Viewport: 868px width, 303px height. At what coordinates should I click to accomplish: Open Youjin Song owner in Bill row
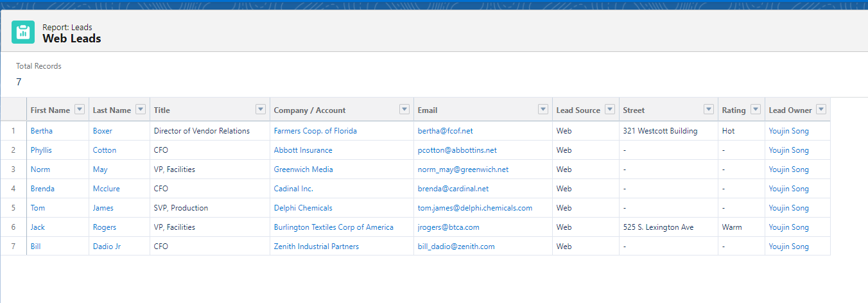[x=789, y=247]
